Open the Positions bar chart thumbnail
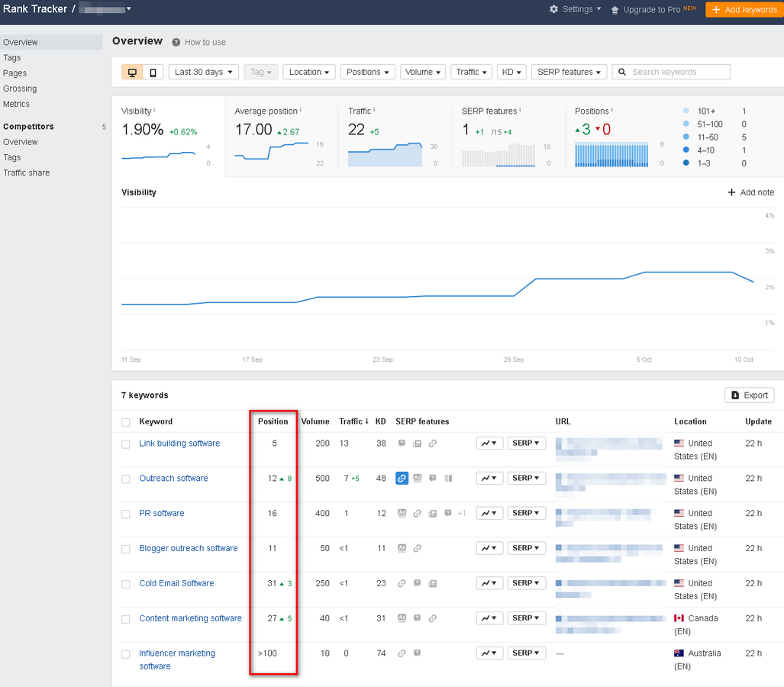Viewport: 784px width, 687px height. (x=611, y=154)
